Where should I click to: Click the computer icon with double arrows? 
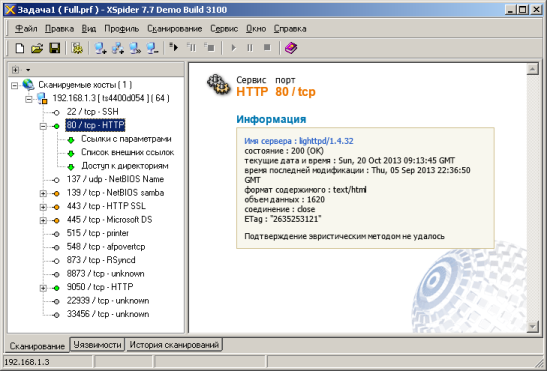coord(135,48)
